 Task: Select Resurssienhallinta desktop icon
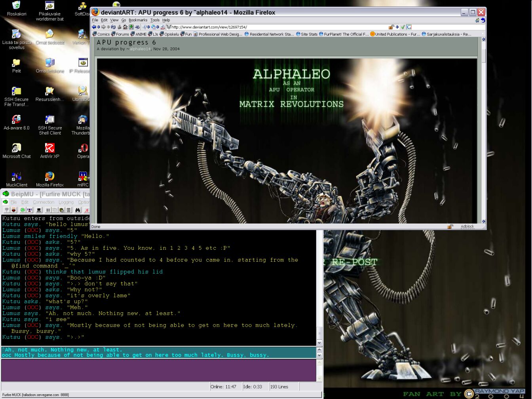pyautogui.click(x=50, y=94)
